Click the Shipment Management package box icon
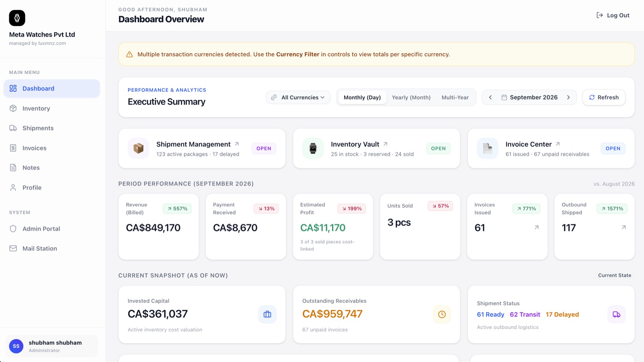Screen dimensions: 644x362 coord(138,149)
